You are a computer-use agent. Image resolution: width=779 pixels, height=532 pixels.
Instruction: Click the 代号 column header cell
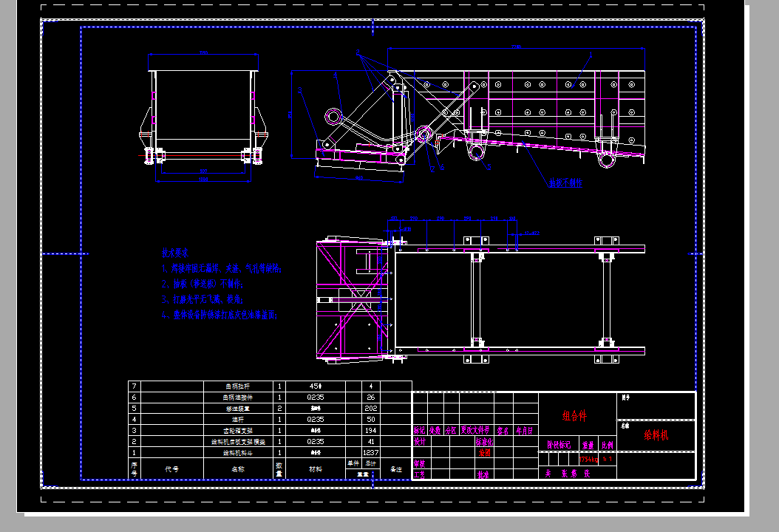[172, 468]
